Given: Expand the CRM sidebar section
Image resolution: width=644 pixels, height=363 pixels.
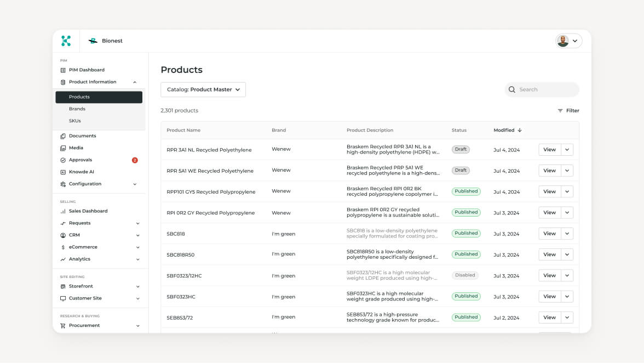Looking at the screenshot, I should [x=137, y=235].
